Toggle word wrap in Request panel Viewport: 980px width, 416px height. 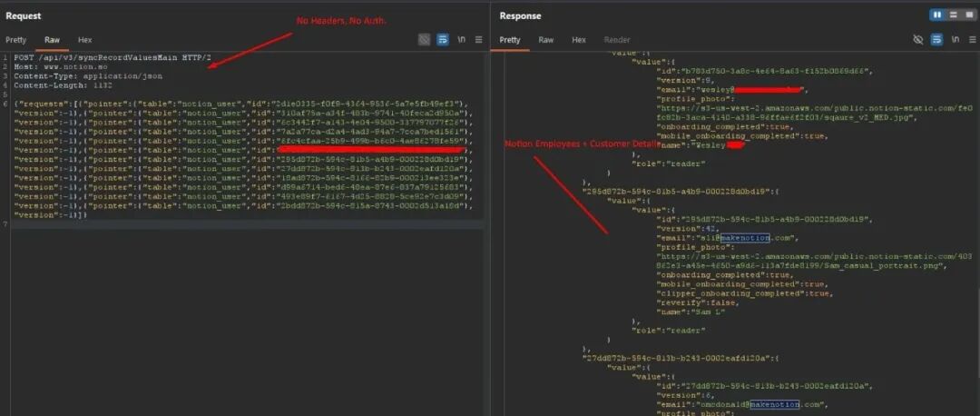point(443,39)
